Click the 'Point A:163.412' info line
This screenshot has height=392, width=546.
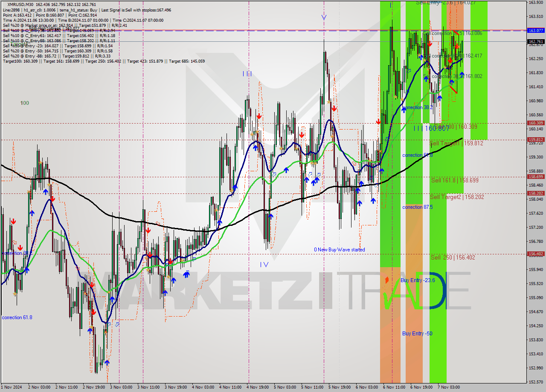pyautogui.click(x=17, y=15)
